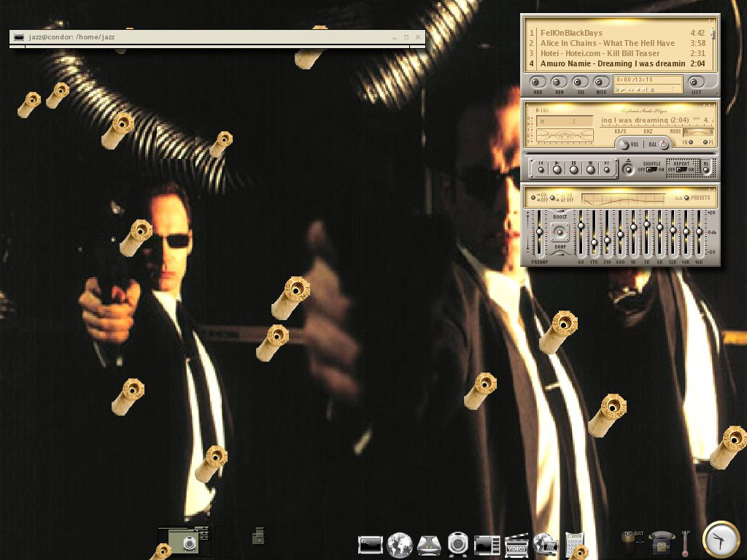Click the 14K equalizer slider
This screenshot has width=747, height=560.
[x=686, y=232]
